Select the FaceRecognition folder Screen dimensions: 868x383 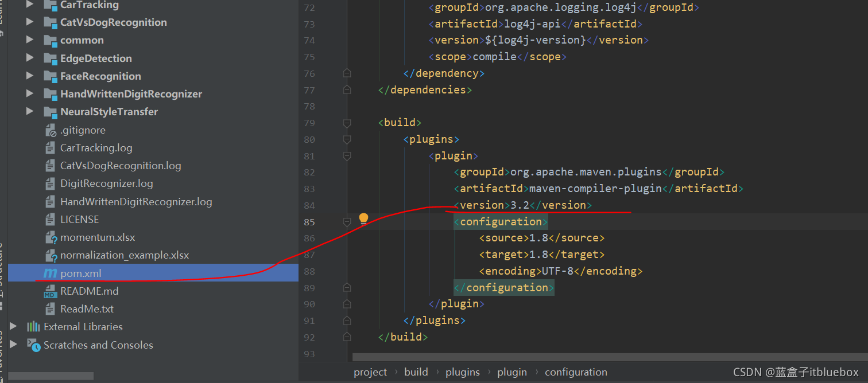100,76
